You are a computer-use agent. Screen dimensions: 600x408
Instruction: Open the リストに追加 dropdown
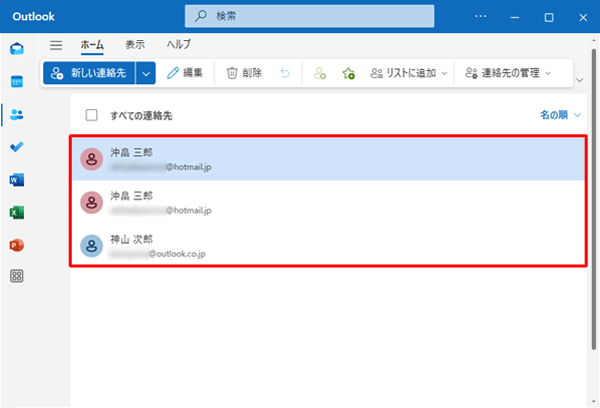point(409,73)
